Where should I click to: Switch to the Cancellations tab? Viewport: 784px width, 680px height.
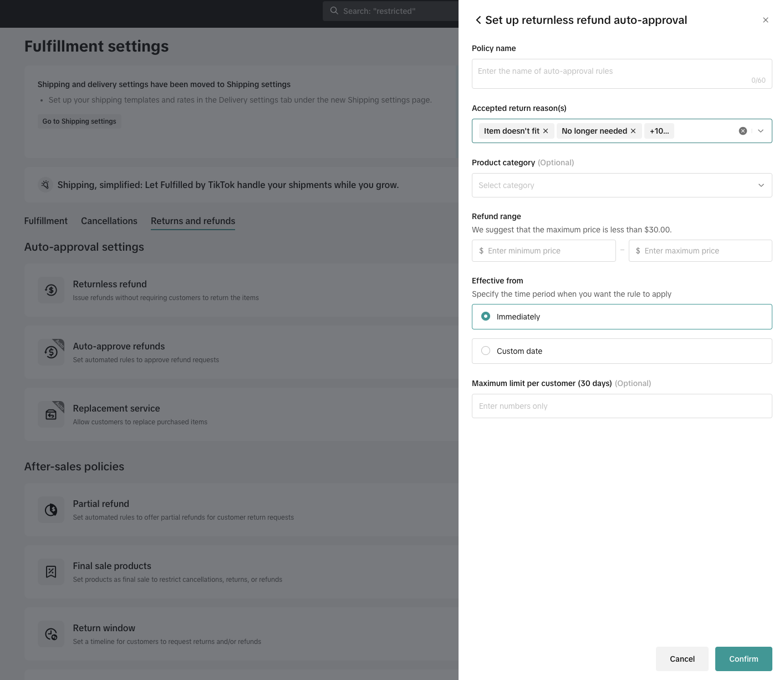109,221
